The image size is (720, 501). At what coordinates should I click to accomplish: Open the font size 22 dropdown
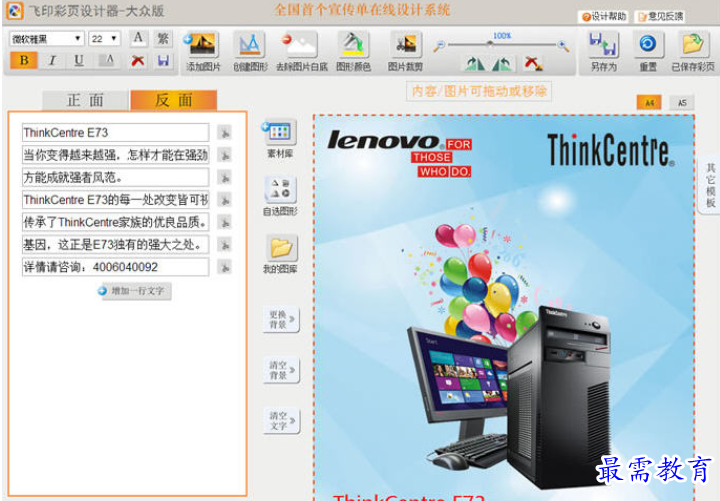[104, 39]
